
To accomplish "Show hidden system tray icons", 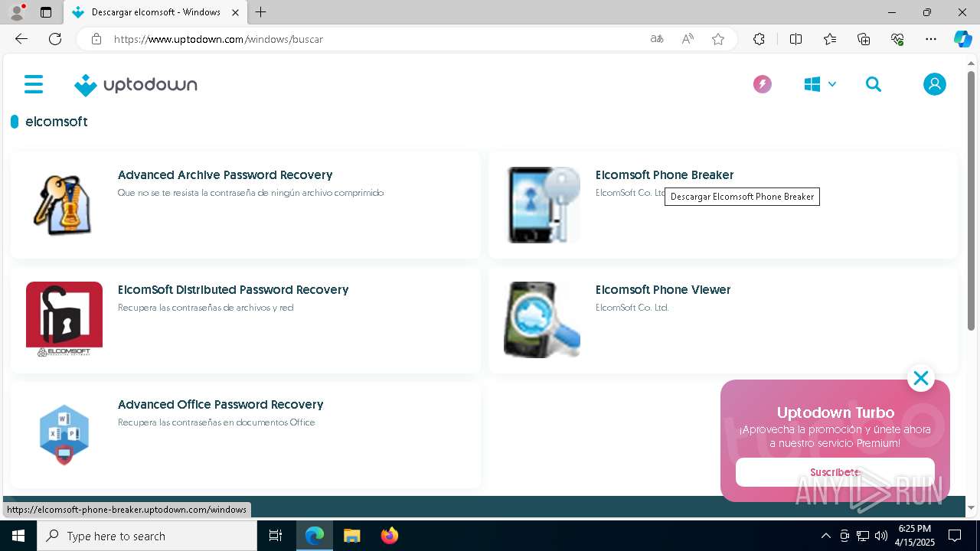I will pyautogui.click(x=826, y=536).
